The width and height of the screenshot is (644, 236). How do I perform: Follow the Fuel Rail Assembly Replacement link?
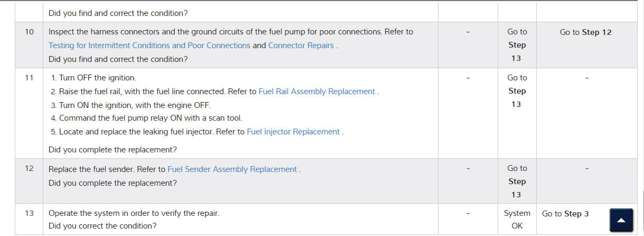(317, 92)
